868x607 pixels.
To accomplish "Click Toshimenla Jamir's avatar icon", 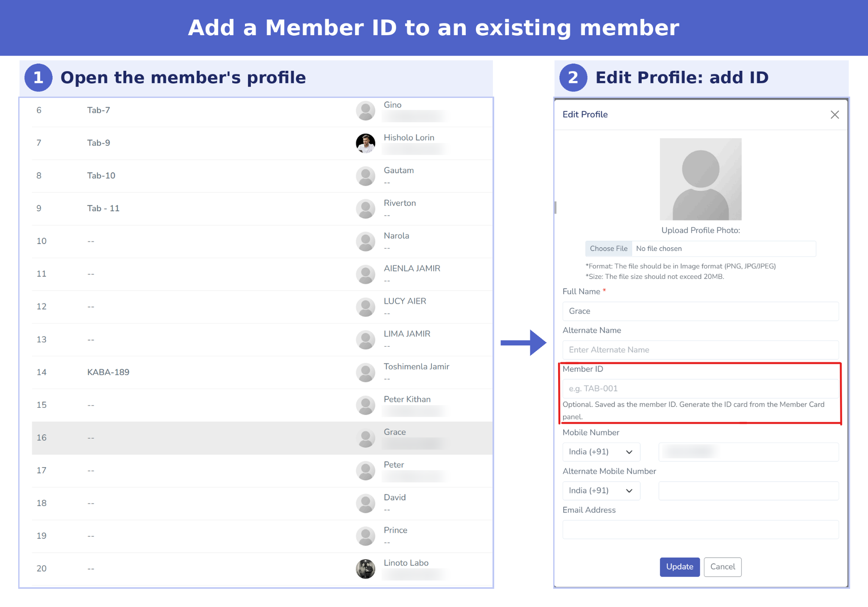I will click(365, 372).
